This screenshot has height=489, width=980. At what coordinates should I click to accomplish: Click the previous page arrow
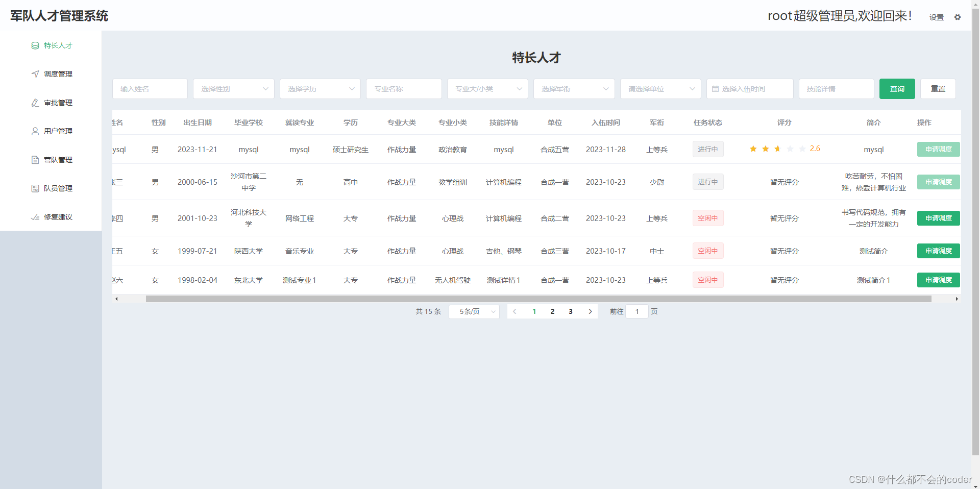515,311
